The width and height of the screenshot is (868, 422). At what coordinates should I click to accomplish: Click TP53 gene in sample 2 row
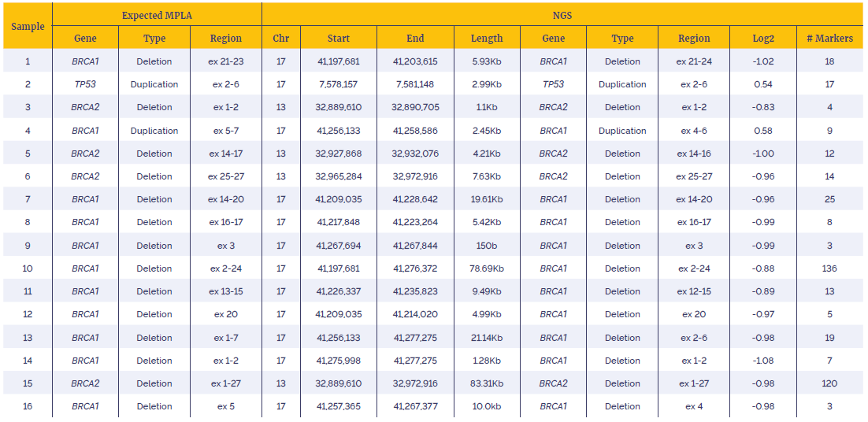coord(85,84)
